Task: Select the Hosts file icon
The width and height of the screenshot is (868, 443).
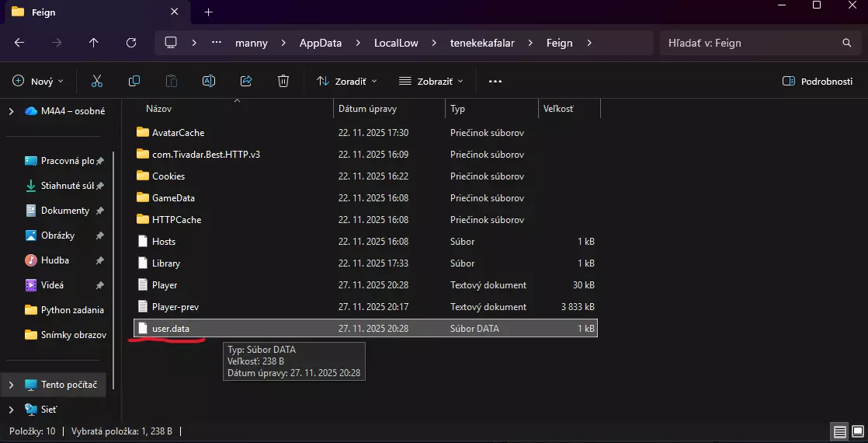Action: [x=143, y=241]
